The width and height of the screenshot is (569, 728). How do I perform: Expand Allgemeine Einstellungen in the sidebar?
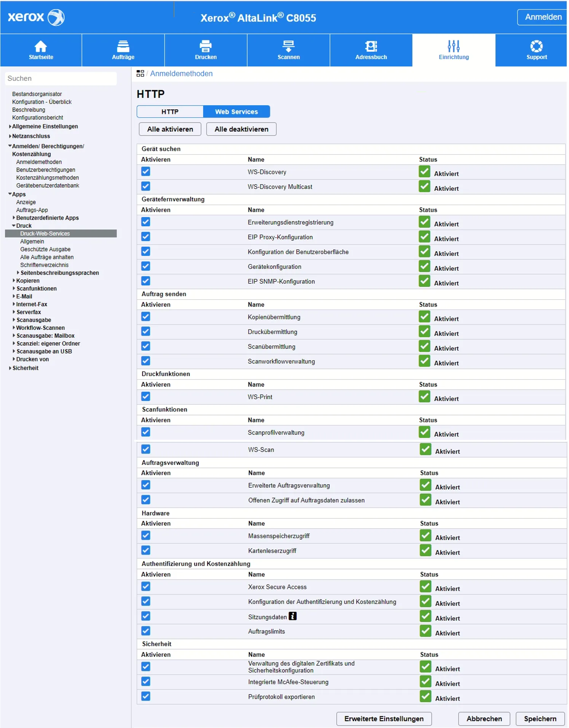click(10, 126)
